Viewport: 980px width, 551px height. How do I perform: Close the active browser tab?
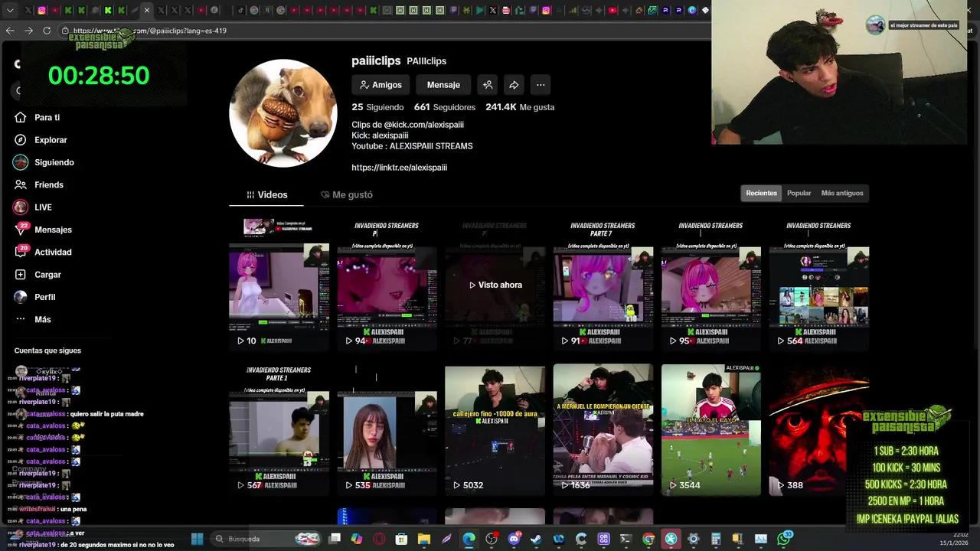point(147,11)
